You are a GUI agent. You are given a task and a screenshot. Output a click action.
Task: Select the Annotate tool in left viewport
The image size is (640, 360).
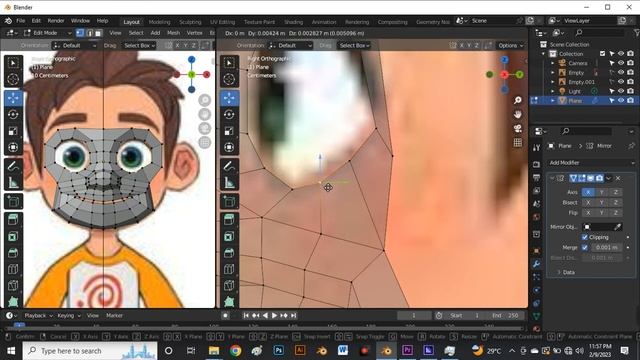[x=13, y=167]
